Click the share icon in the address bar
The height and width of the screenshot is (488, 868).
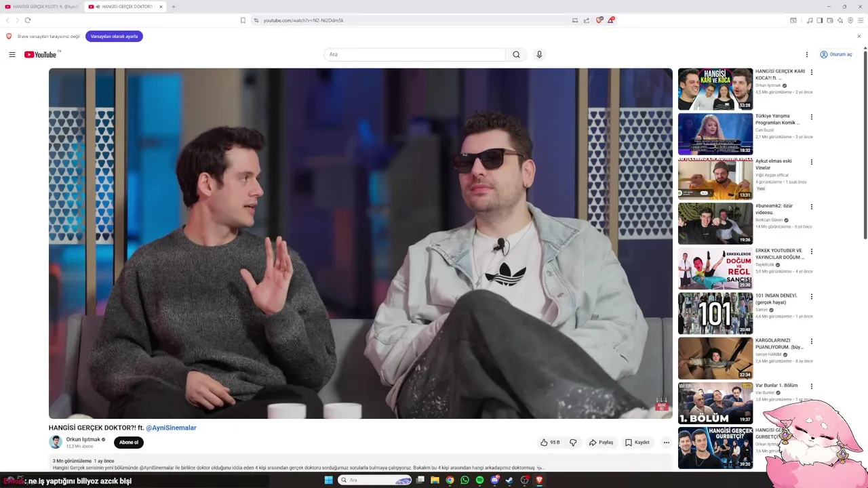coord(587,20)
